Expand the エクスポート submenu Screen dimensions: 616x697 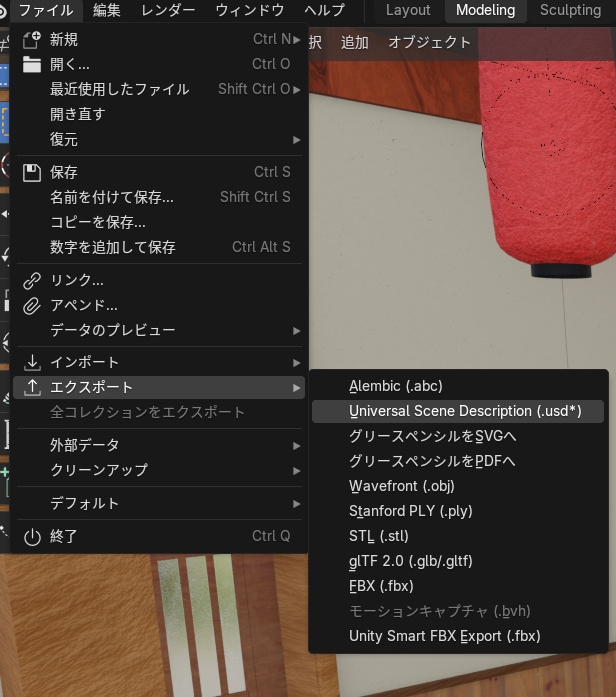click(x=159, y=388)
